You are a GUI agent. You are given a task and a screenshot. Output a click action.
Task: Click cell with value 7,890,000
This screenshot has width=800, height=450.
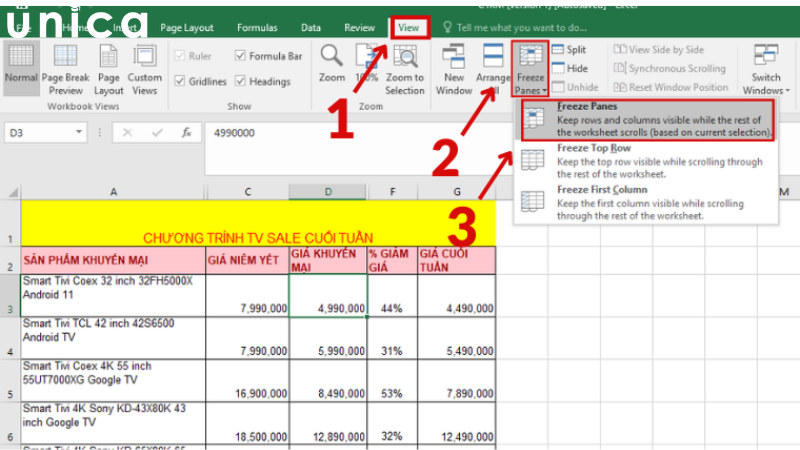[457, 381]
